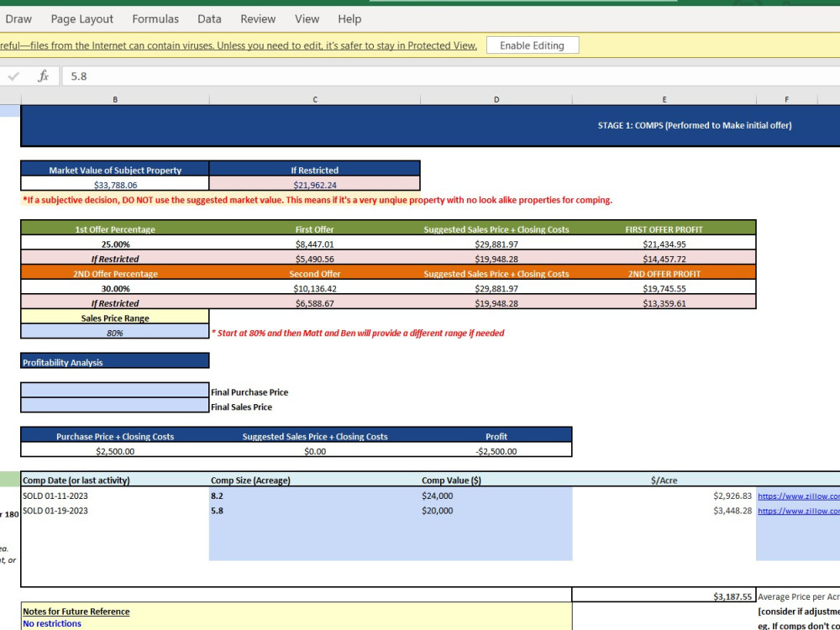The height and width of the screenshot is (630, 840).
Task: Select the SOLD 01-19-2023 comp date cell
Action: tap(114, 511)
